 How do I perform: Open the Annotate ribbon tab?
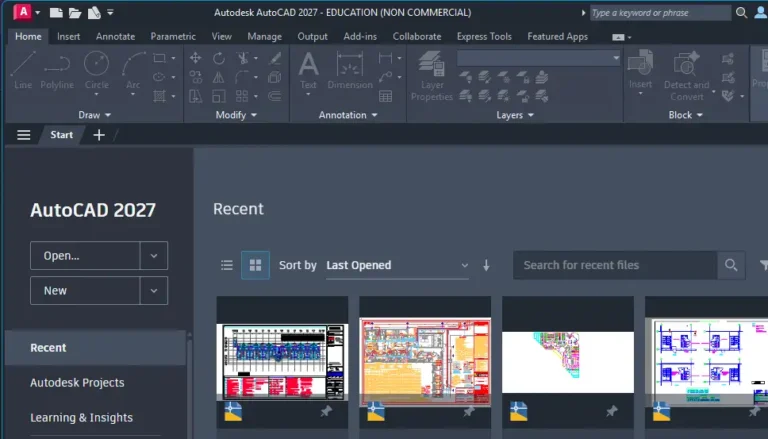tap(115, 37)
